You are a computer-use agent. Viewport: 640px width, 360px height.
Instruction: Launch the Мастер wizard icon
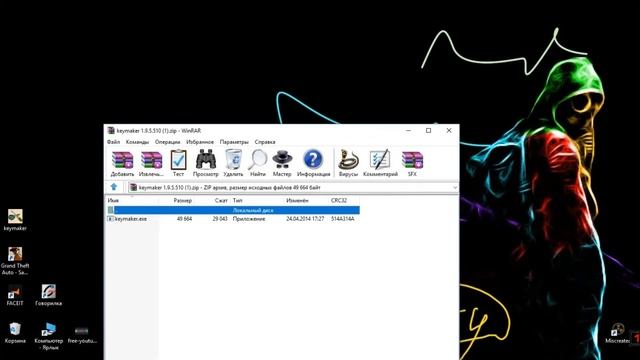(282, 160)
